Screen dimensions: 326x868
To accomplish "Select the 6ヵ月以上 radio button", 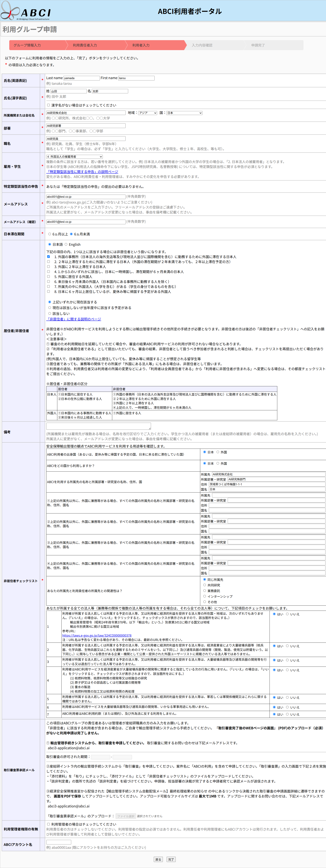I will (x=50, y=234).
